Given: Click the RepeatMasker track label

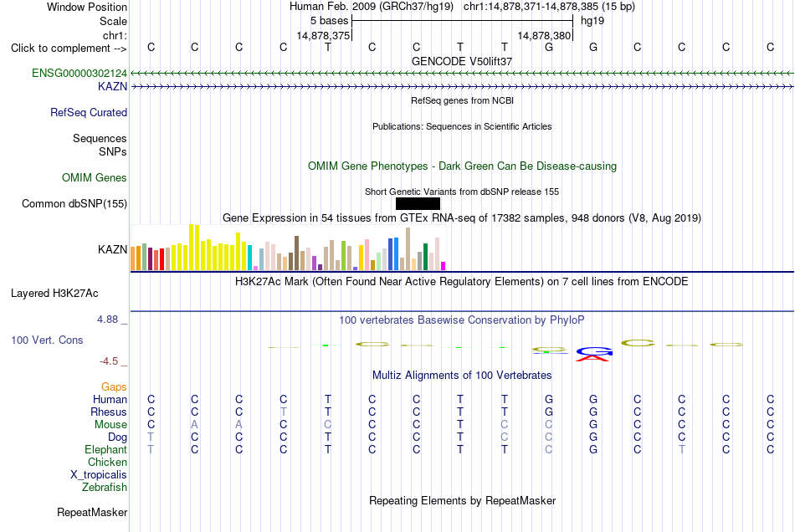Looking at the screenshot, I should click(92, 512).
